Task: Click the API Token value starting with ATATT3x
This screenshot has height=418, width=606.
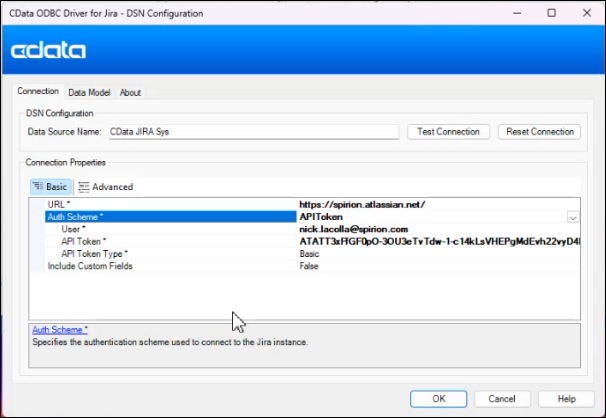Action: [x=439, y=241]
